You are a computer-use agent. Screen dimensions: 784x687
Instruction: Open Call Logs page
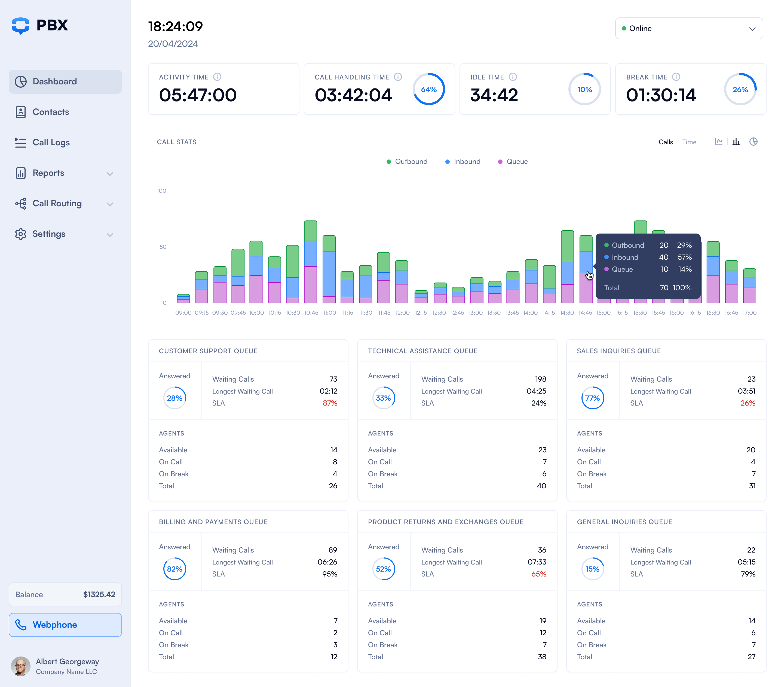51,143
